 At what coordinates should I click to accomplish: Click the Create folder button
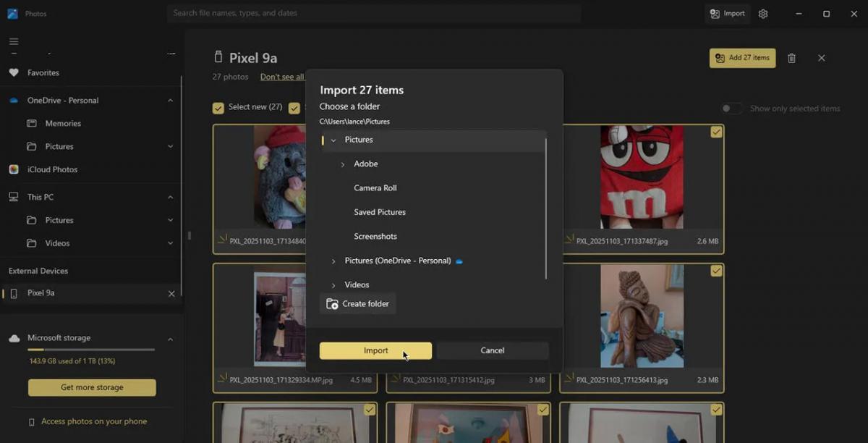(358, 304)
